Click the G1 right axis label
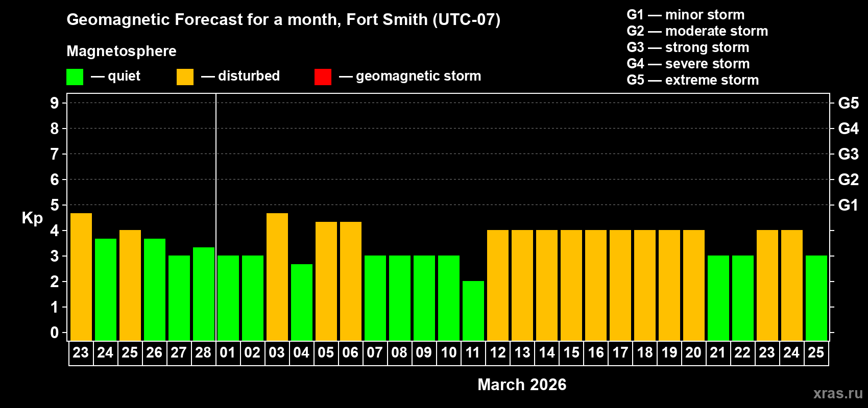Image resolution: width=868 pixels, height=408 pixels. click(x=848, y=205)
